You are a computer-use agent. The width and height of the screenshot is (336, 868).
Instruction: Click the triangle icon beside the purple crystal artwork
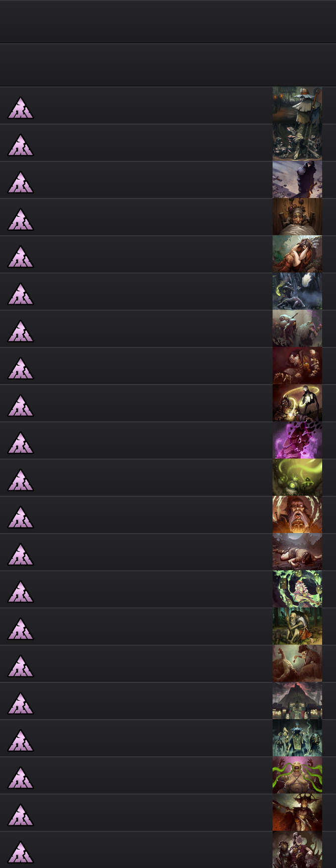[20, 443]
